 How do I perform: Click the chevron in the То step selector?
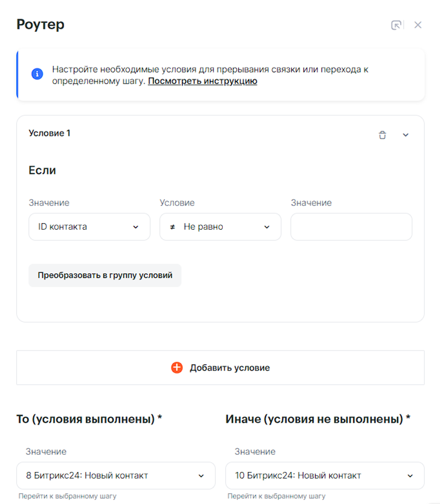click(201, 476)
